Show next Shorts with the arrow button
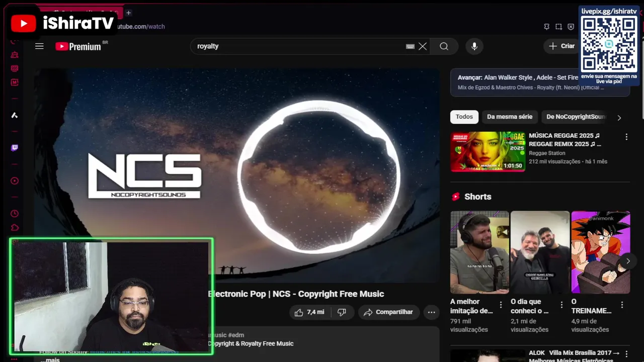This screenshot has width=644, height=362. (x=628, y=261)
